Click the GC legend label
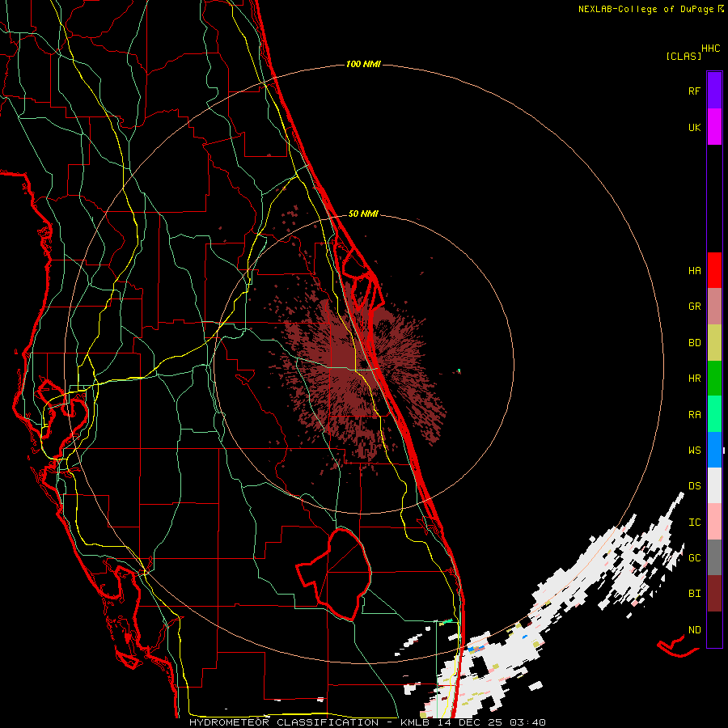The image size is (728, 728). (694, 558)
